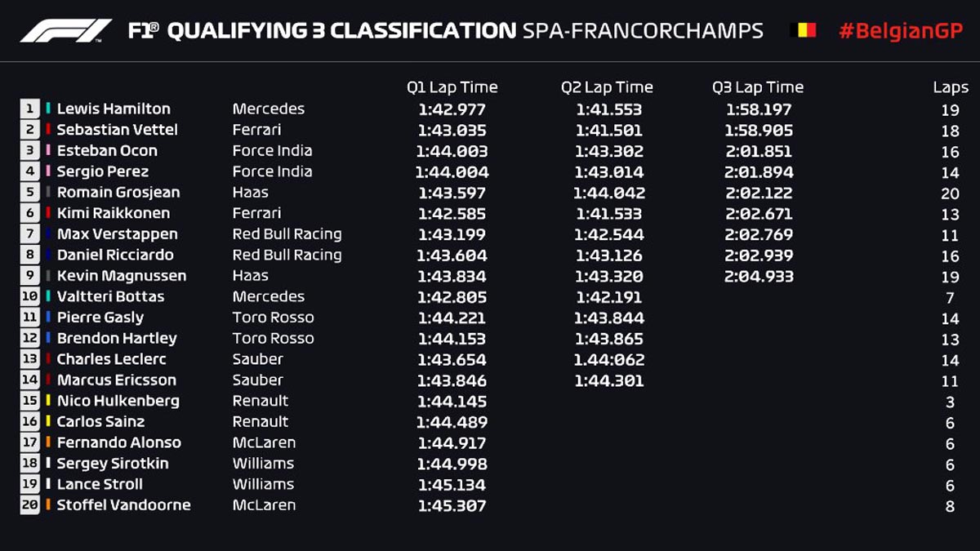
Task: Select the position 15 number box
Action: pyautogui.click(x=30, y=401)
